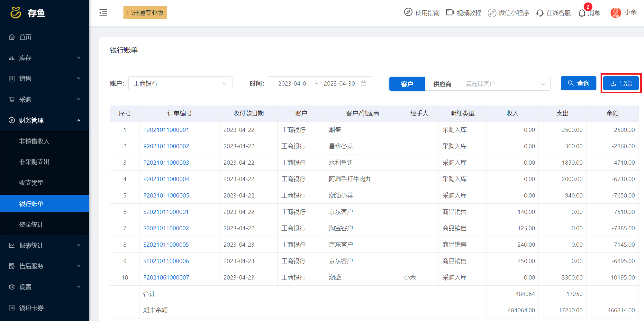Expand the 采购 menu chevron
Screen dimensions: 644x321
tap(79, 99)
